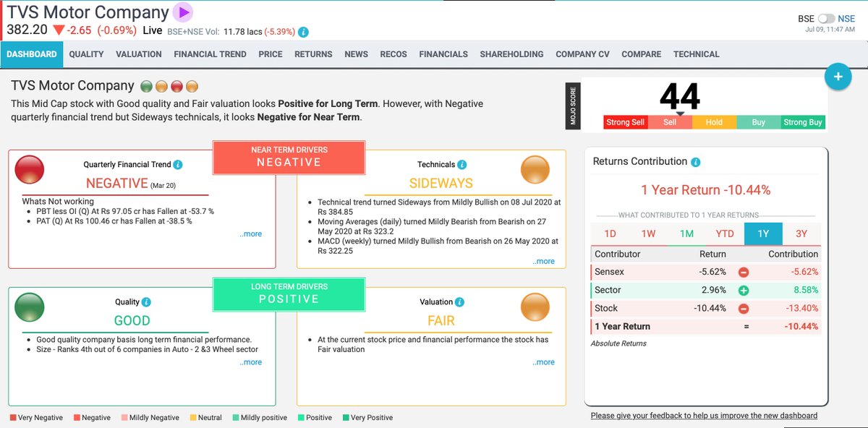Go to the Price tab
Viewport: 868px width, 428px height.
(271, 54)
